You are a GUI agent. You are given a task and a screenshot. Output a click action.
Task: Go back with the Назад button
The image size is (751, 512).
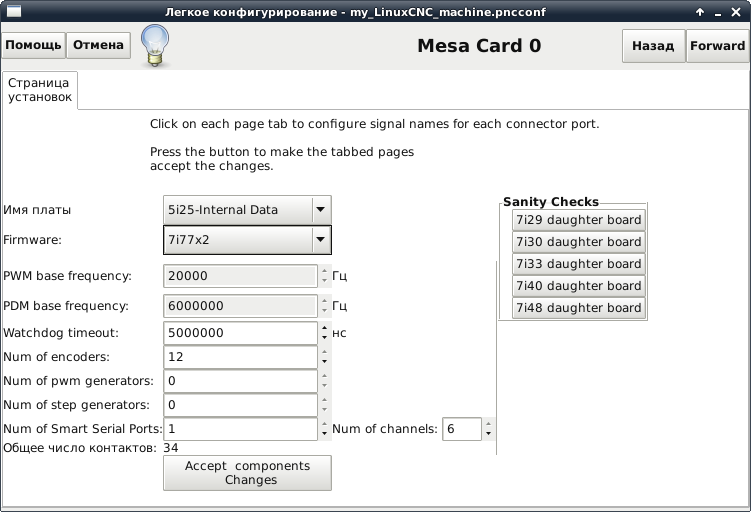point(653,46)
